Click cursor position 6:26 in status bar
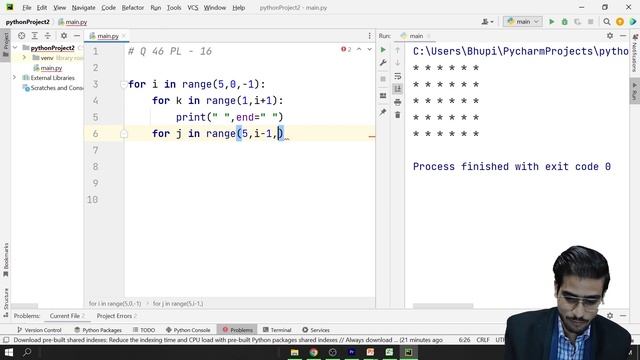Image resolution: width=640 pixels, height=360 pixels. (x=464, y=340)
